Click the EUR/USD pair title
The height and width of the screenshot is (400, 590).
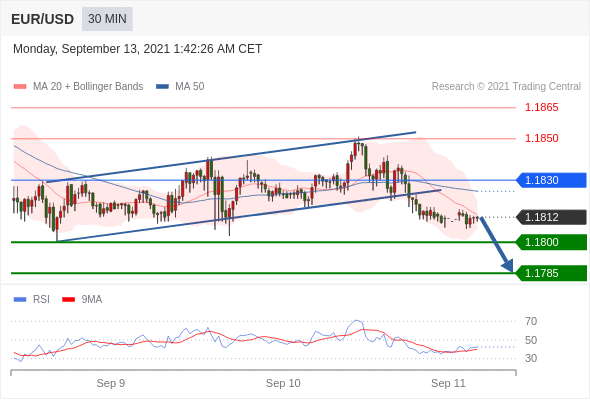[x=43, y=19]
